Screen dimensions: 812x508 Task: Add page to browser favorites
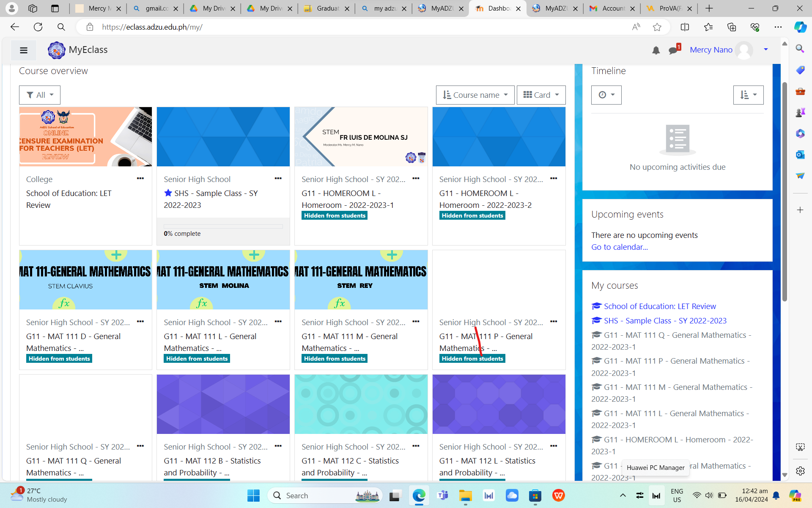657,27
